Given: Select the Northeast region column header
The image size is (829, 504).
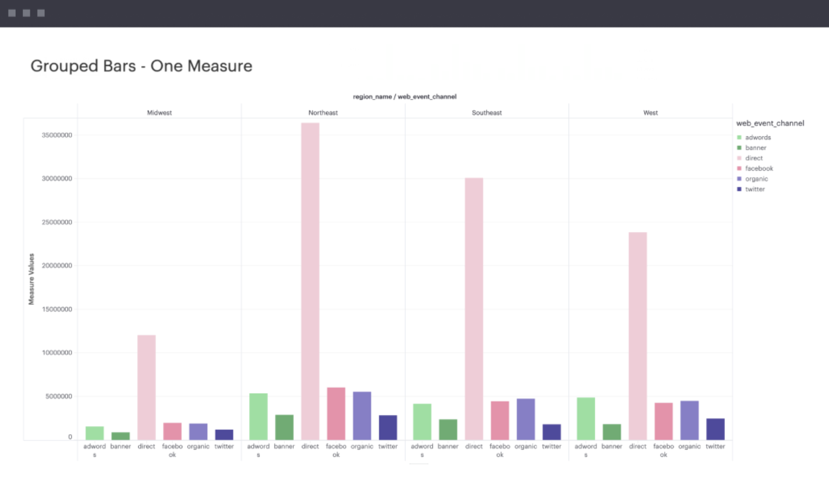Looking at the screenshot, I should click(323, 113).
